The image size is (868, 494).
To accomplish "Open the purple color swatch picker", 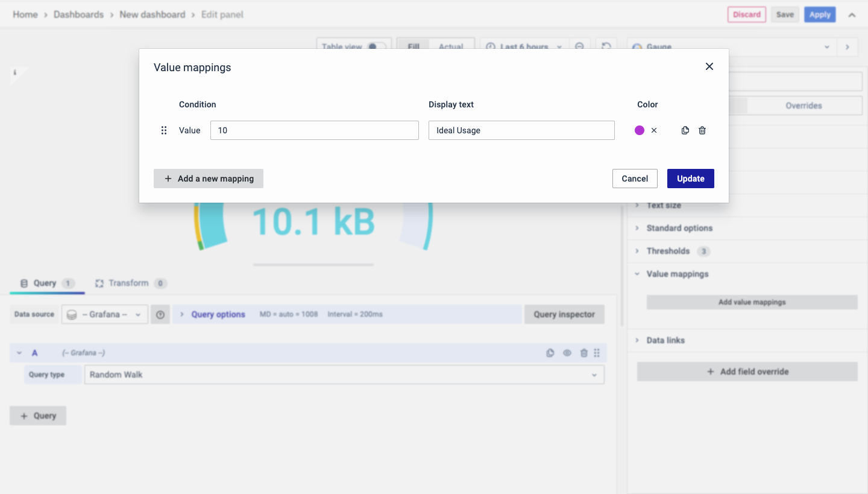I will coord(640,130).
